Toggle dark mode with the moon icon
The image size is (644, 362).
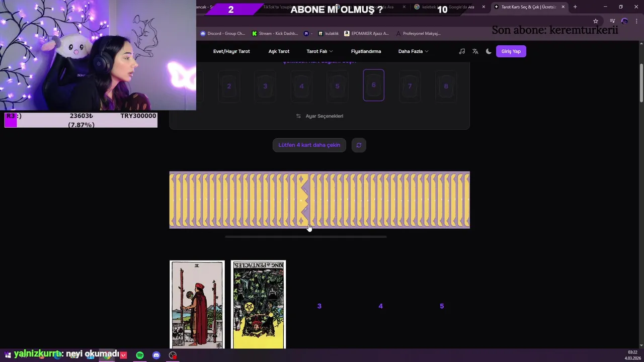point(489,51)
